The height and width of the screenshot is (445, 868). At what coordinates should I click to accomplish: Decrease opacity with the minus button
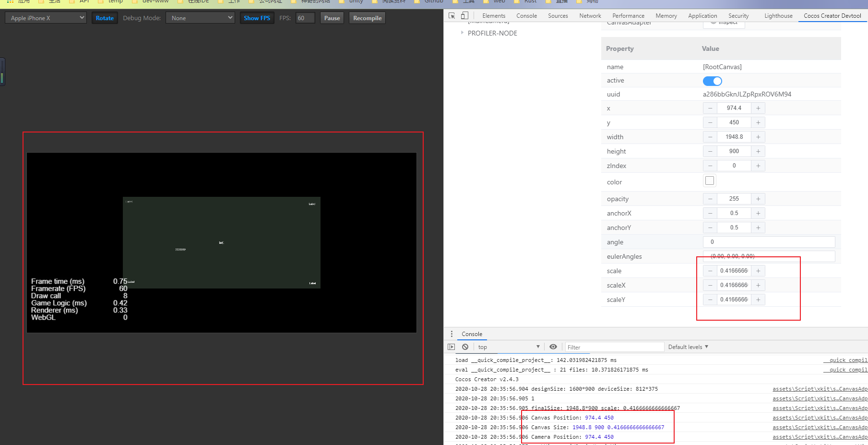point(710,199)
